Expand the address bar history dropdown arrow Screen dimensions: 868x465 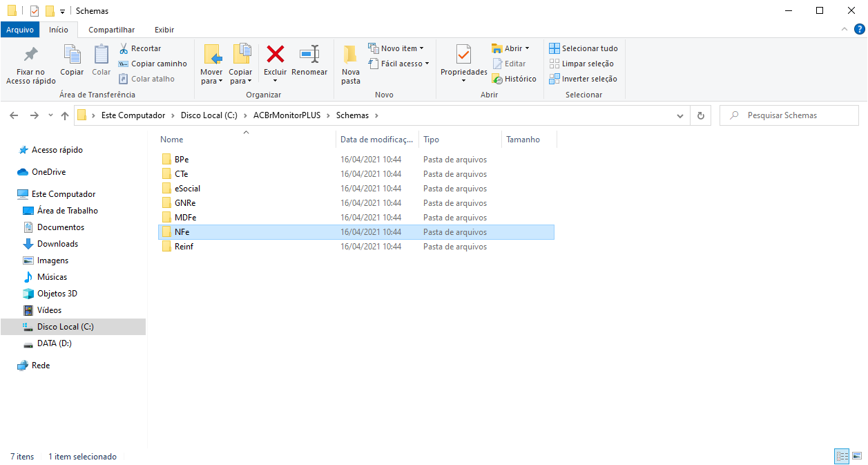680,116
